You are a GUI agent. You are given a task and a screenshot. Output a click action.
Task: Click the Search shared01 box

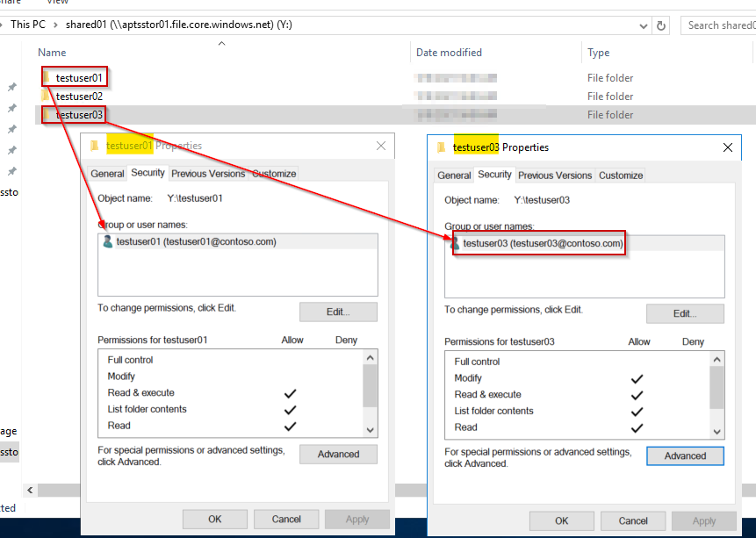click(x=718, y=25)
